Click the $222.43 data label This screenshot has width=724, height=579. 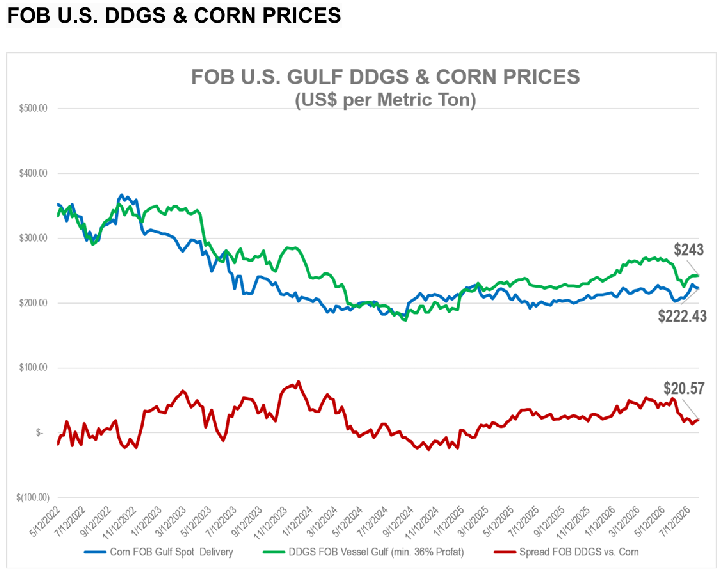point(682,316)
